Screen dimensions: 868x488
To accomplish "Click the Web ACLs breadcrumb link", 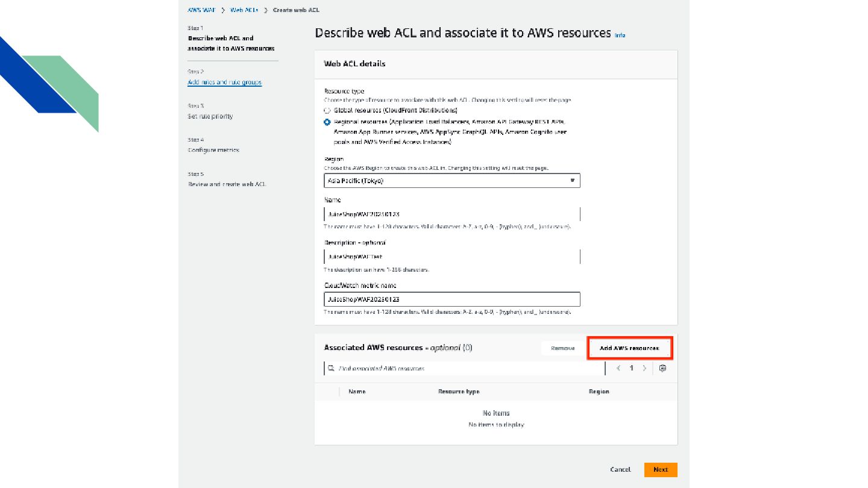I will 244,10.
